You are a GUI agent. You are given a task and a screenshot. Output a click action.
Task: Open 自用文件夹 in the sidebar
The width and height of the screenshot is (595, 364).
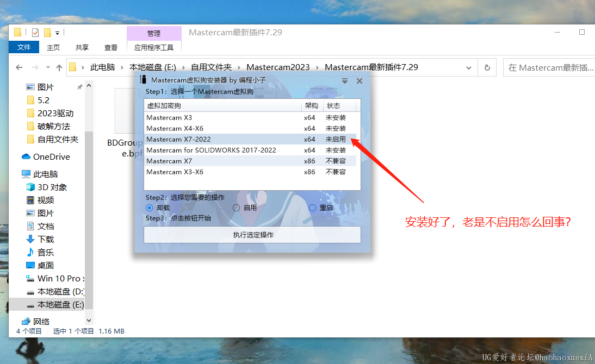[58, 140]
